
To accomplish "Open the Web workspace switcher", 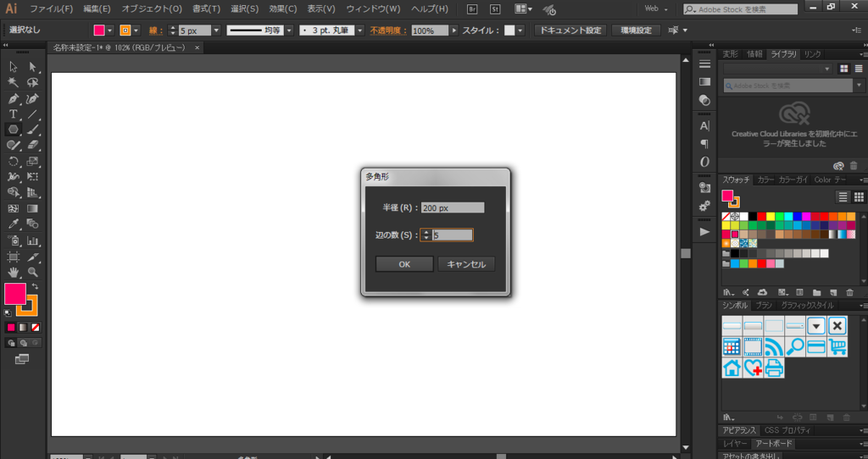I will tap(657, 8).
